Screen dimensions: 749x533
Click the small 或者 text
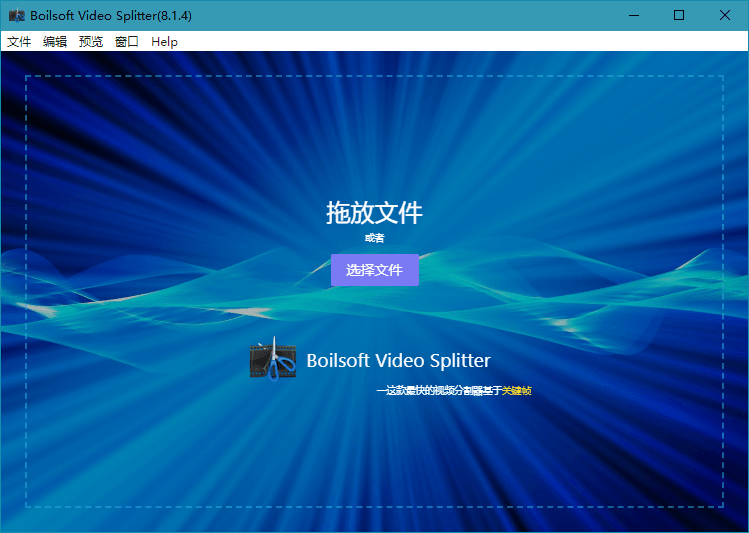374,238
